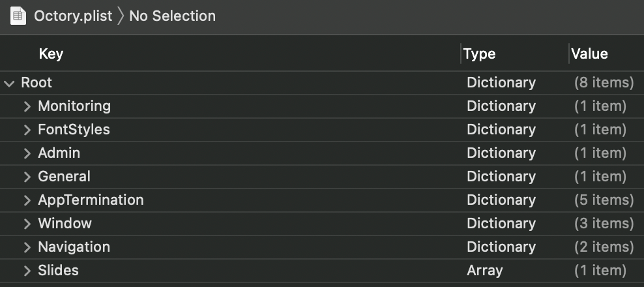The image size is (644, 287).
Task: Click the Value column header
Action: point(589,54)
